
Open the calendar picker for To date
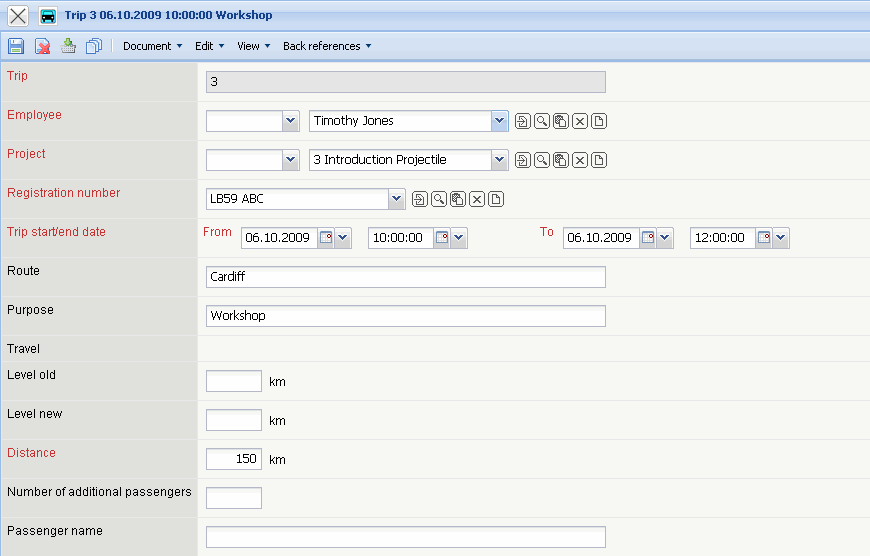tap(648, 238)
